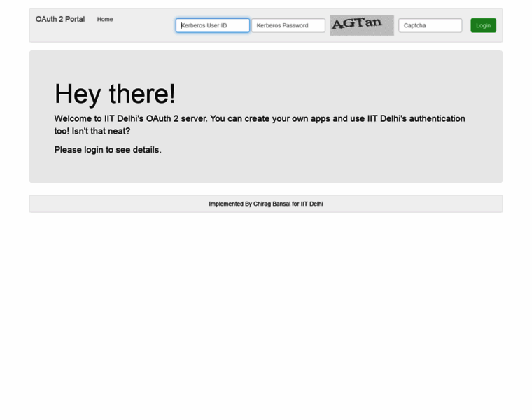Viewport: 532px width, 420px height.
Task: Click the 'Please login to see details.' text
Action: coord(108,150)
